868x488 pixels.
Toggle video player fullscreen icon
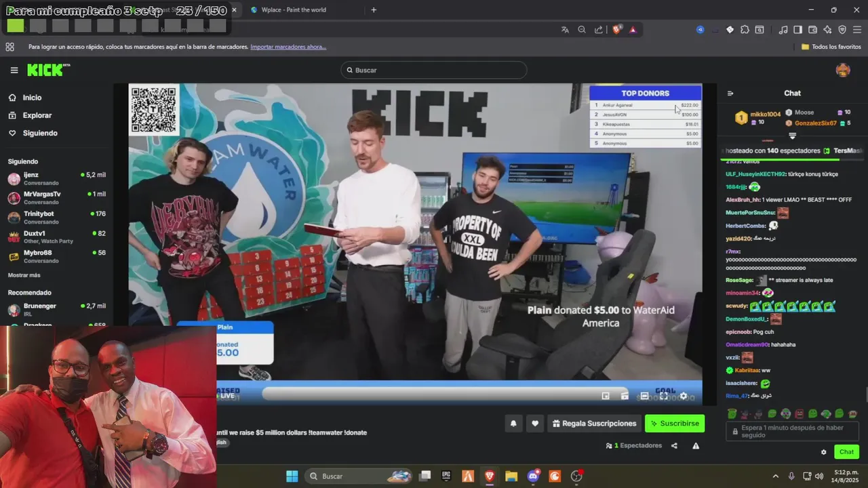663,396
